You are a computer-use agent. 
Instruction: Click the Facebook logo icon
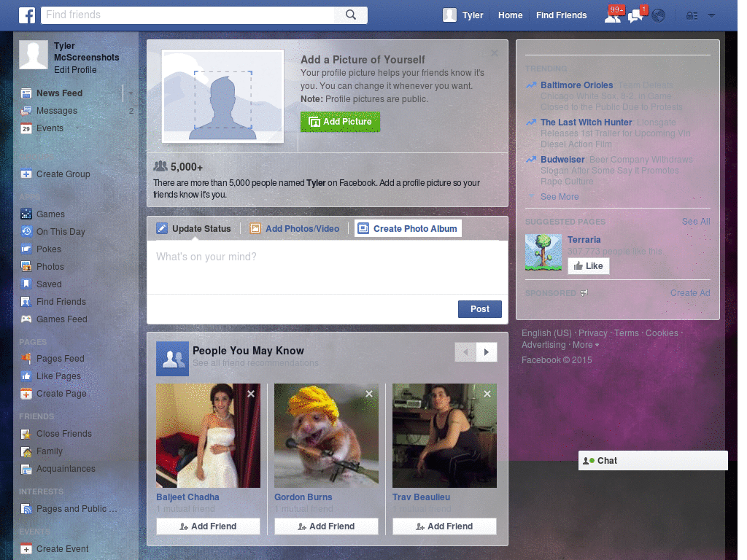click(x=27, y=15)
